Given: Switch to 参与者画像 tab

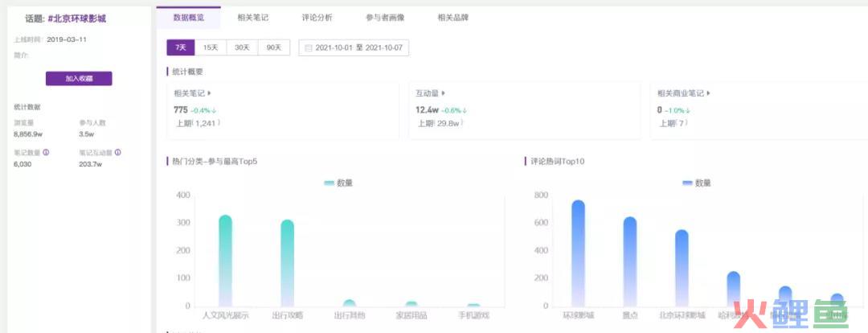Looking at the screenshot, I should click(385, 17).
